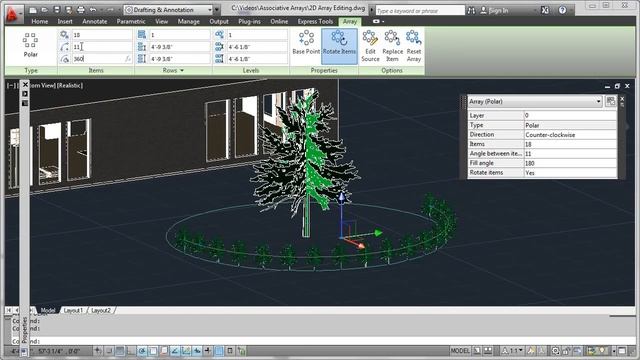640x360 pixels.
Task: Click the blue Z-axis gizmo arrow
Action: [342, 197]
